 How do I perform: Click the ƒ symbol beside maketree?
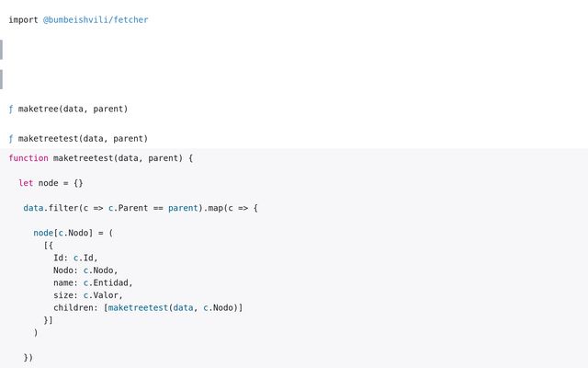pyautogui.click(x=11, y=109)
